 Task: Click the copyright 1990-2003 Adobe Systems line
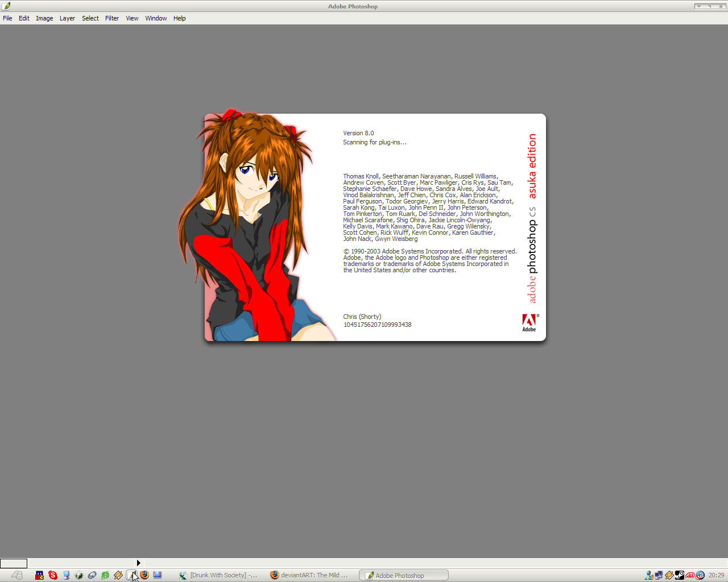coord(430,251)
